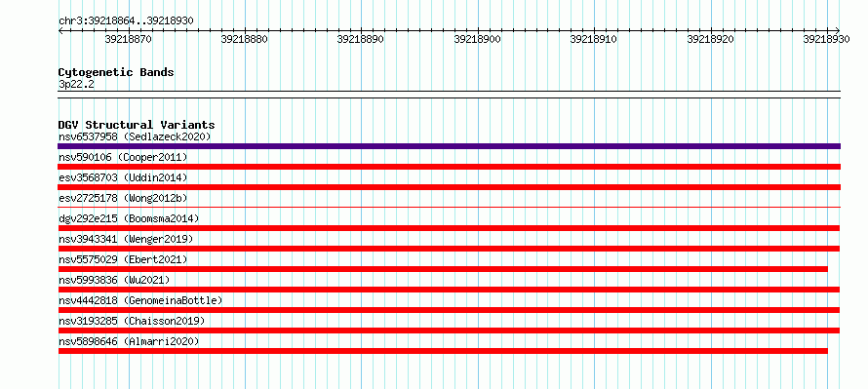Select the red bar under nsv5575029
The height and width of the screenshot is (389, 868).
coord(443,269)
